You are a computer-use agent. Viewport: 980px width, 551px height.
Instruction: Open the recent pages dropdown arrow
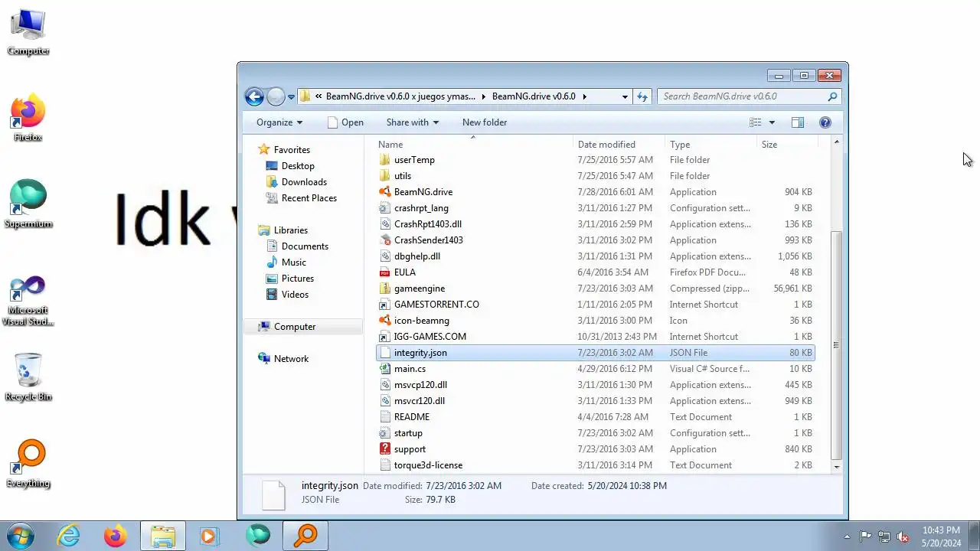(x=291, y=97)
